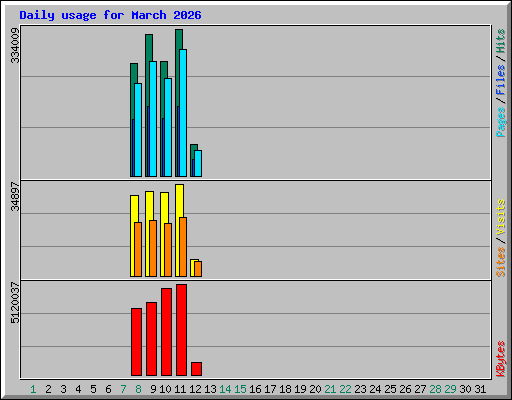Click the red KBytes bar for day 11

tap(181, 330)
